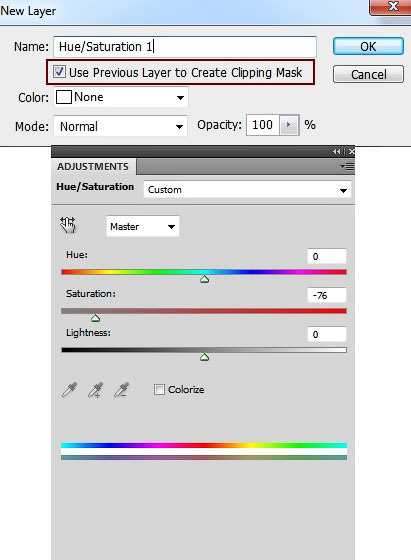Open the Hue/Saturation preset dropdown showing Custom
This screenshot has width=411, height=560.
click(247, 190)
